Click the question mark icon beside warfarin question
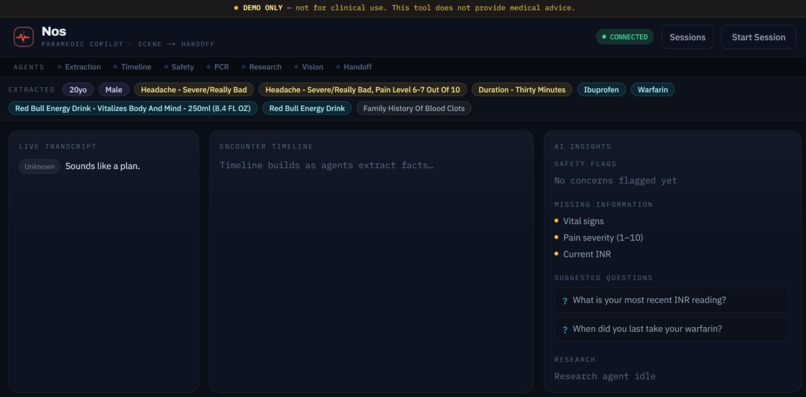This screenshot has height=397, width=806. point(565,330)
